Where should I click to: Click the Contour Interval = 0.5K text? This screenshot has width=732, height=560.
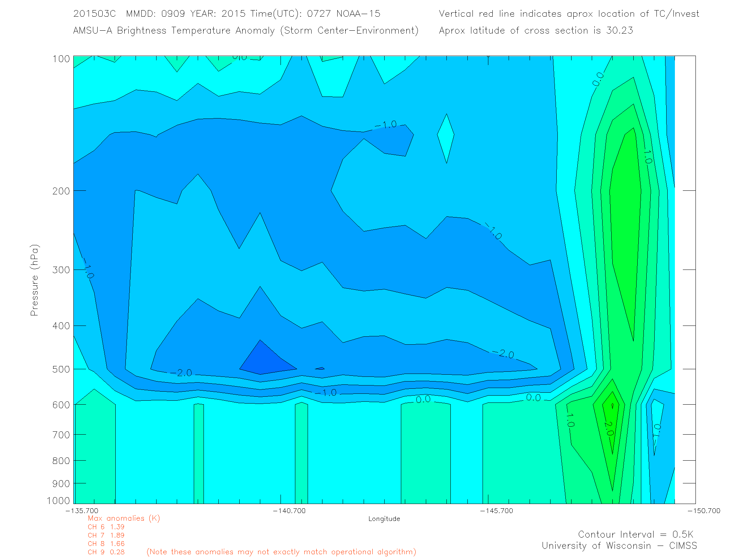coord(635,534)
